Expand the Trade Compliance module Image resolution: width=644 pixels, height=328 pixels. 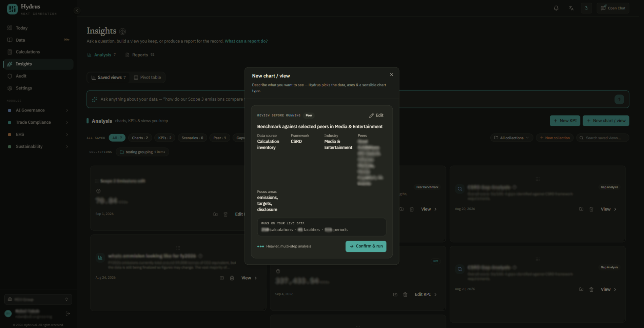[x=38, y=122]
